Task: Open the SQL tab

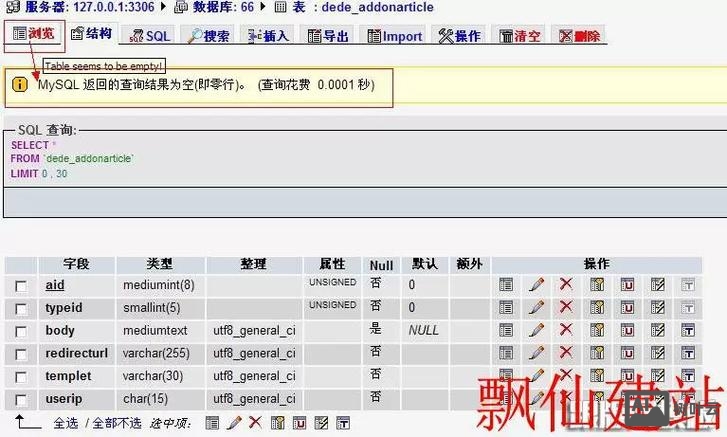Action: [x=149, y=36]
